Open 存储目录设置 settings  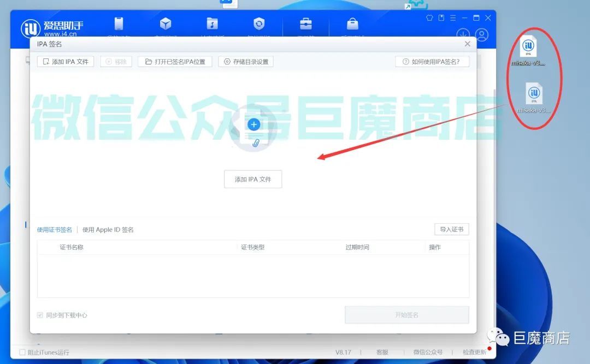point(246,61)
